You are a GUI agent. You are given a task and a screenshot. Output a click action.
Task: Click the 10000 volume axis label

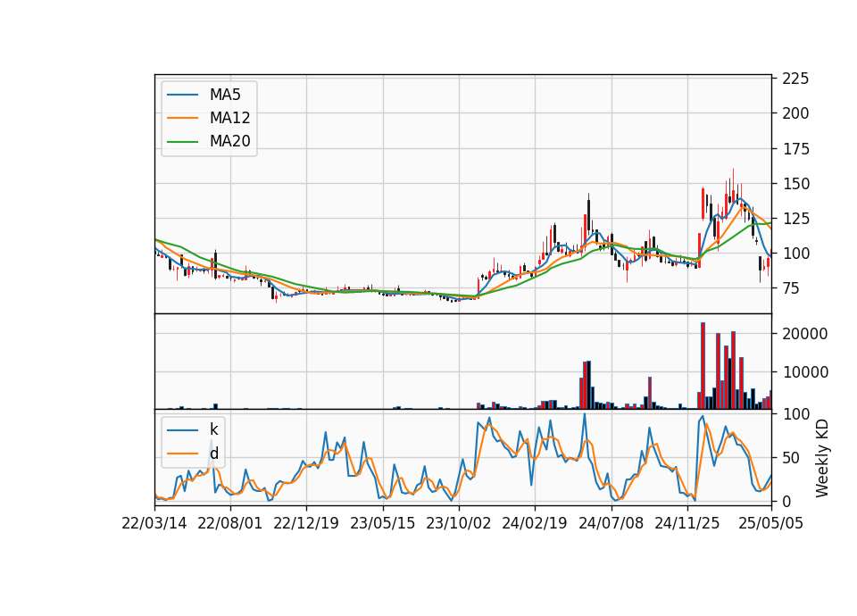point(805,372)
